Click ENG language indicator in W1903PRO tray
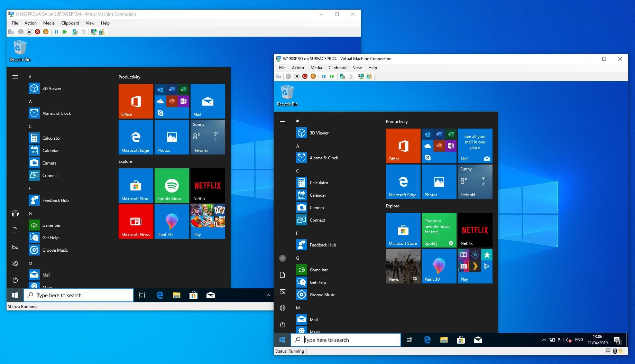The height and width of the screenshot is (364, 635). 579,340
